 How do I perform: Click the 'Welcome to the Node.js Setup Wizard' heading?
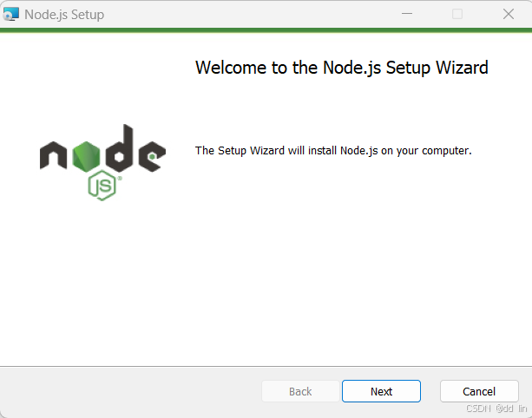(342, 68)
